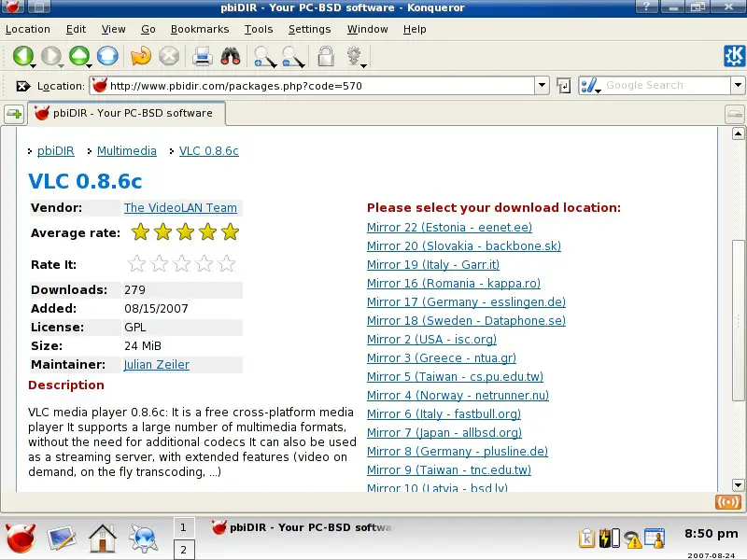Click the Stop loading icon
Viewport: 747px width, 560px height.
click(169, 56)
